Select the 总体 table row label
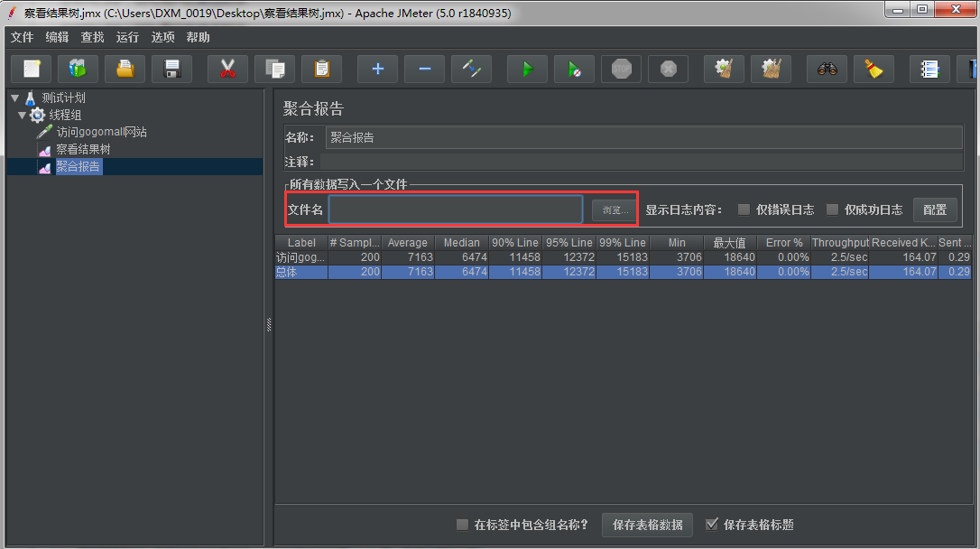 (x=301, y=272)
